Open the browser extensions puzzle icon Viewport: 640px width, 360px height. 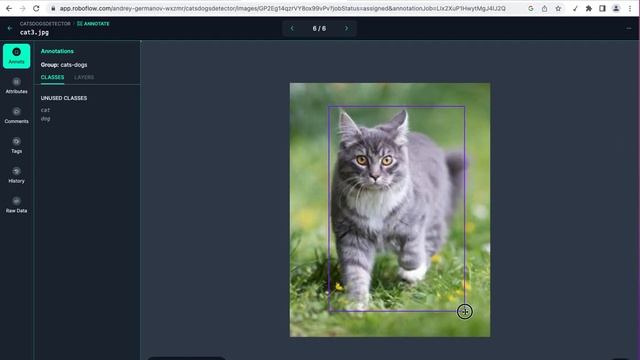(589, 8)
